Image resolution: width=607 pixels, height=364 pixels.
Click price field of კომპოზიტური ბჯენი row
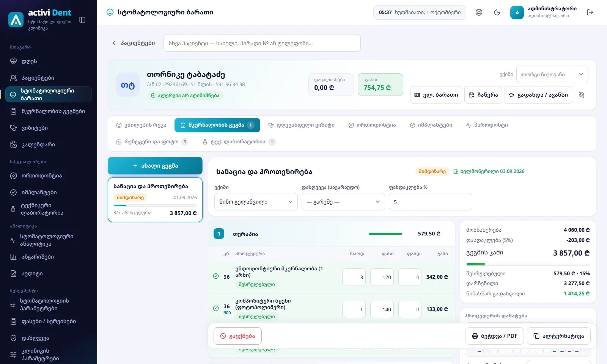click(382, 309)
